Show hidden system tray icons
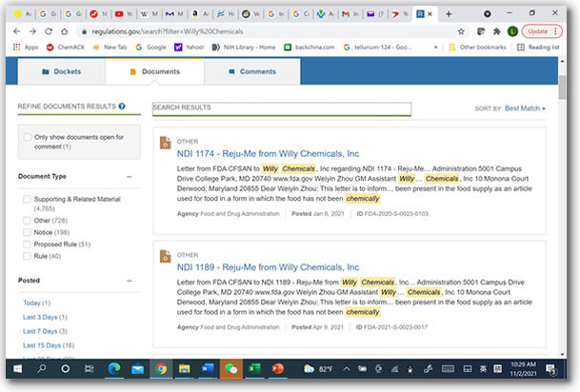Image resolution: width=580 pixels, height=392 pixels. 347,369
